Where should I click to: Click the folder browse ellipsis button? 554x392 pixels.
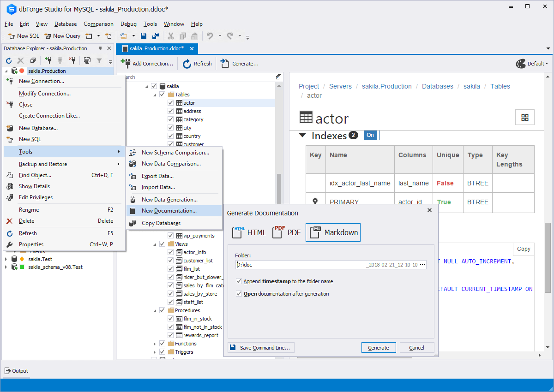pyautogui.click(x=422, y=265)
